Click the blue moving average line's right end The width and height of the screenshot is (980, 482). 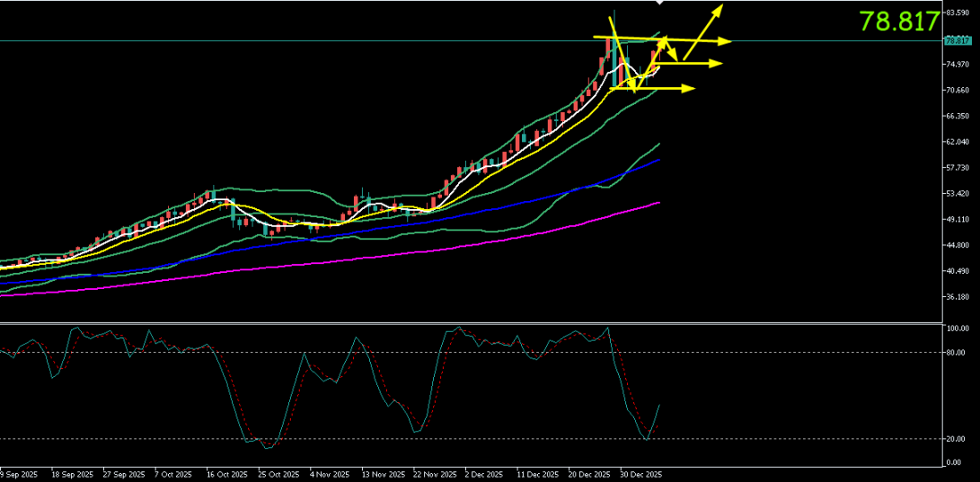tap(659, 160)
